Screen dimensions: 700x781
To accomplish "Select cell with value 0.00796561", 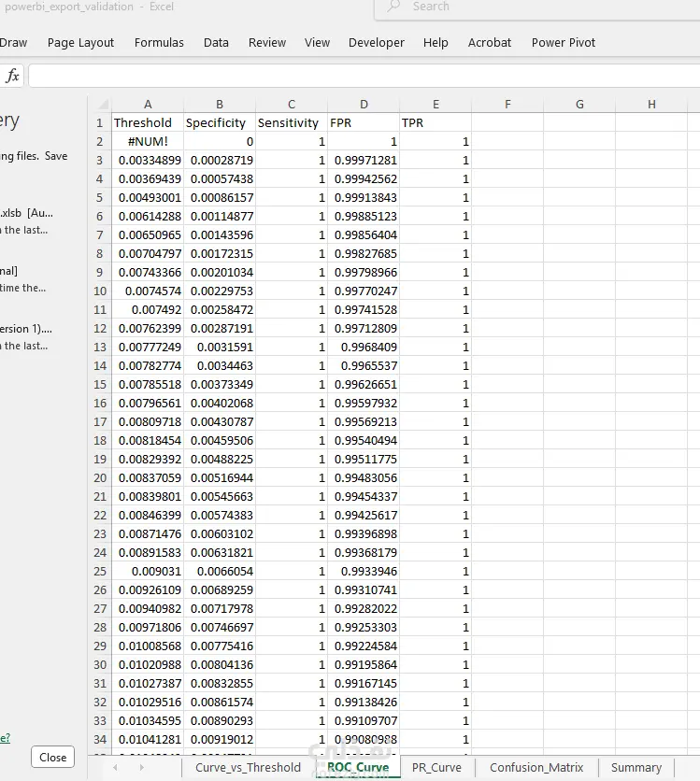I will click(148, 404).
